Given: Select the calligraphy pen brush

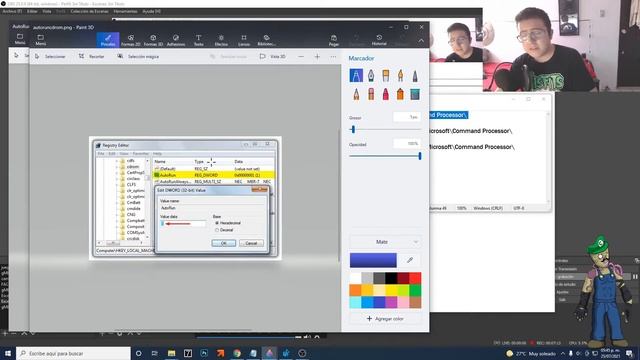Looking at the screenshot, I should [x=371, y=76].
